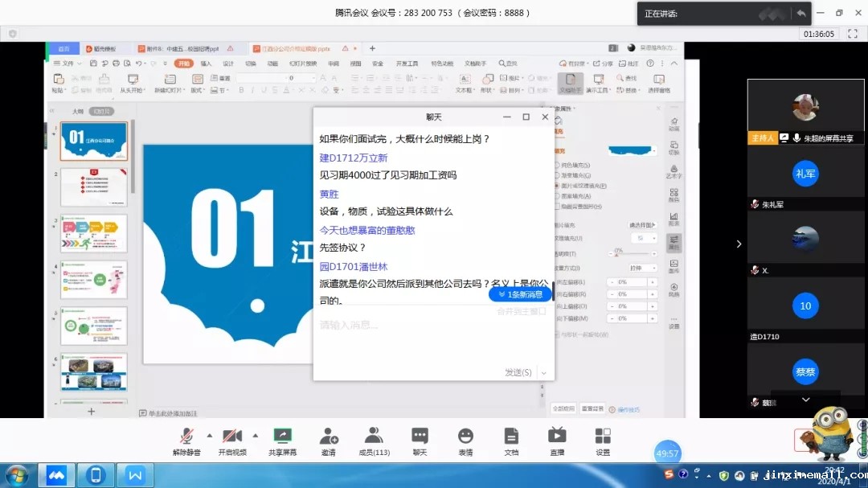The width and height of the screenshot is (868, 488).
Task: Select the 渐变填充 radio option
Action: [x=557, y=175]
